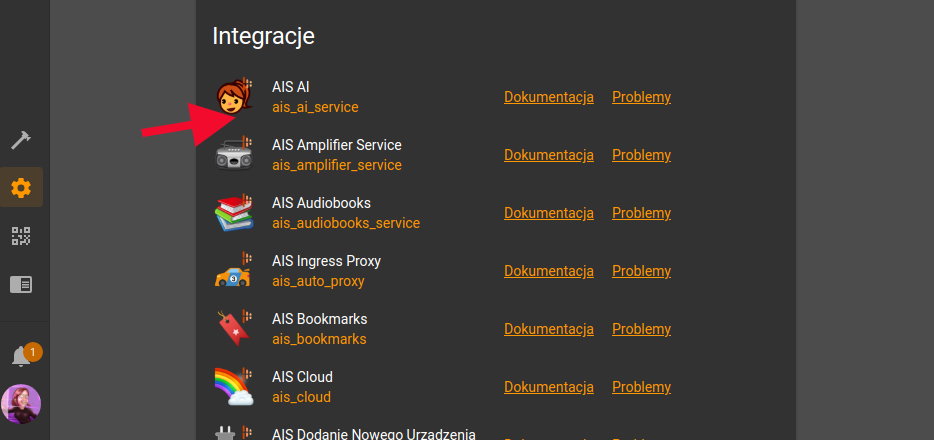Open the user profile avatar
Viewport: 934px width, 440px height.
click(x=21, y=403)
